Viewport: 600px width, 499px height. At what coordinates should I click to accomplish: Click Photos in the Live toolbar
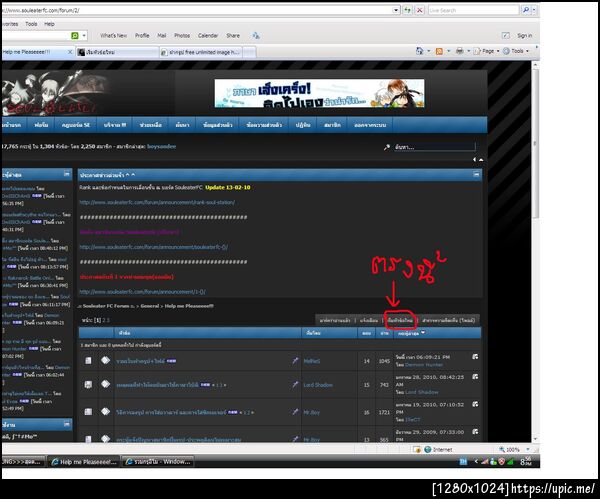click(182, 36)
